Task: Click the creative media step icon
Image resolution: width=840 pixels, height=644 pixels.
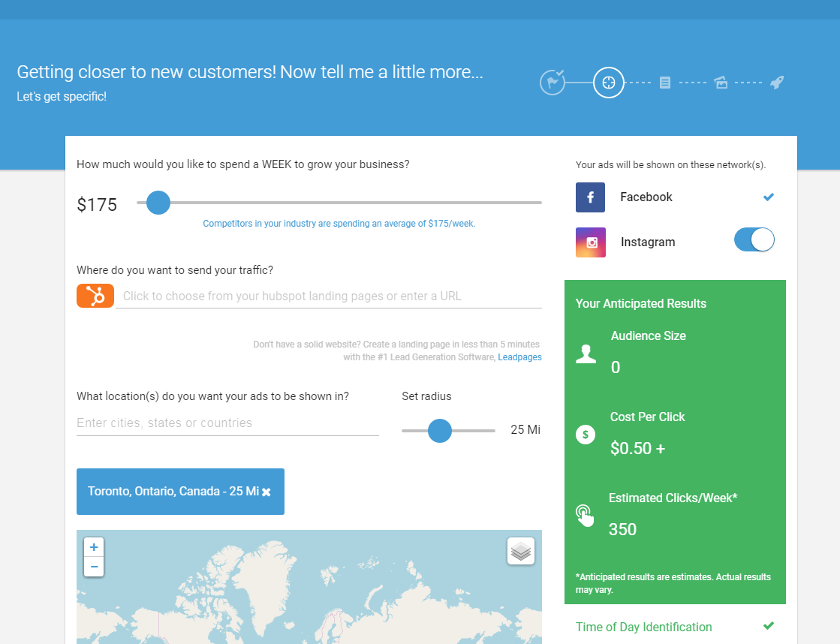Action: pyautogui.click(x=721, y=83)
